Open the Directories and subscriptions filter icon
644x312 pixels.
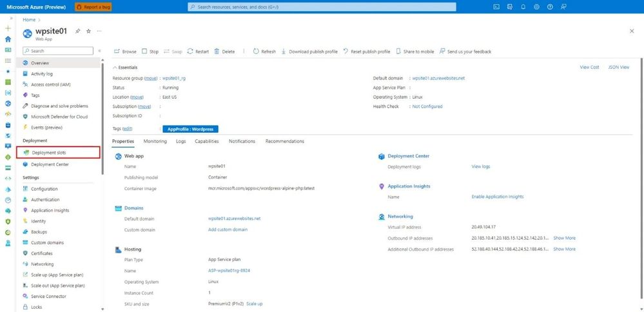[x=510, y=7]
